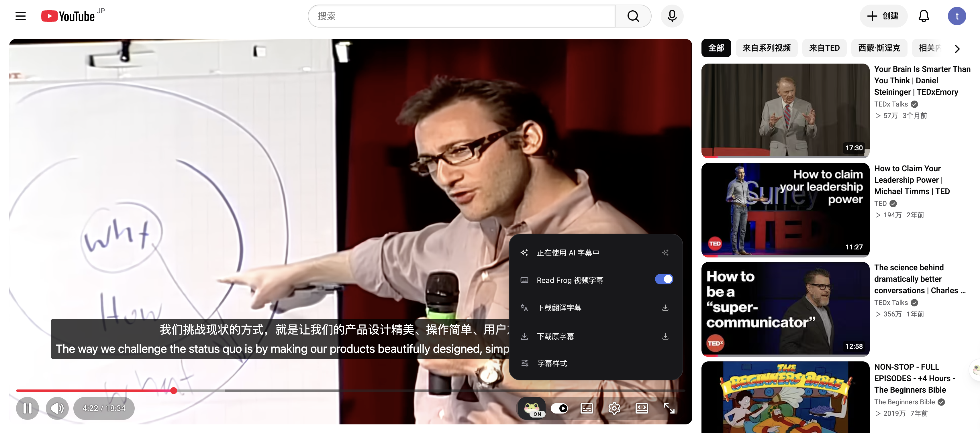The height and width of the screenshot is (433, 980).
Task: Click the sparkle icon right of AI 字幕
Action: coord(665,252)
